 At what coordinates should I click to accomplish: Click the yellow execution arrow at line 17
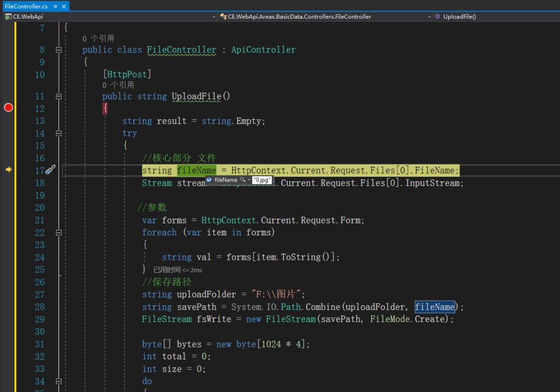tap(8, 170)
